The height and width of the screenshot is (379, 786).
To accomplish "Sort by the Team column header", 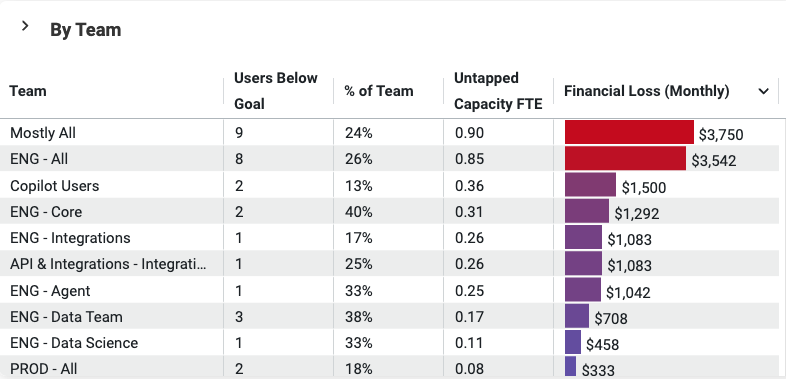I will [x=28, y=91].
